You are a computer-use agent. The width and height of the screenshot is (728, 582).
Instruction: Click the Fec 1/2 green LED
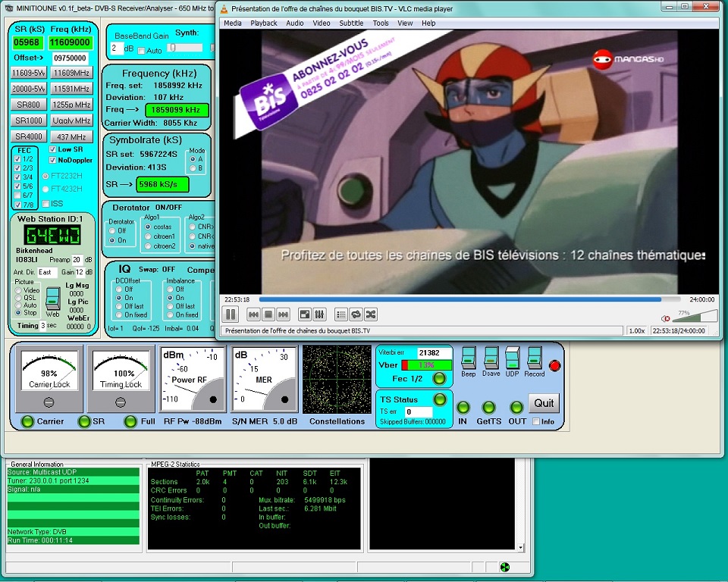coord(439,379)
